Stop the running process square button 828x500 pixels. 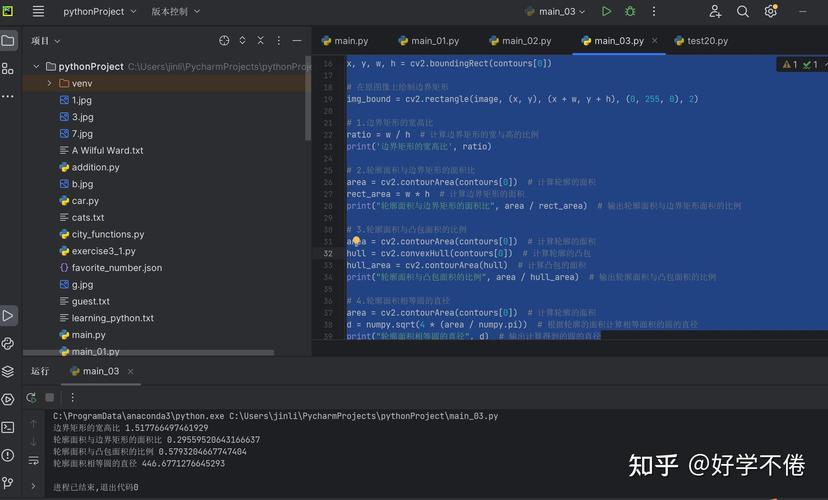pos(50,397)
